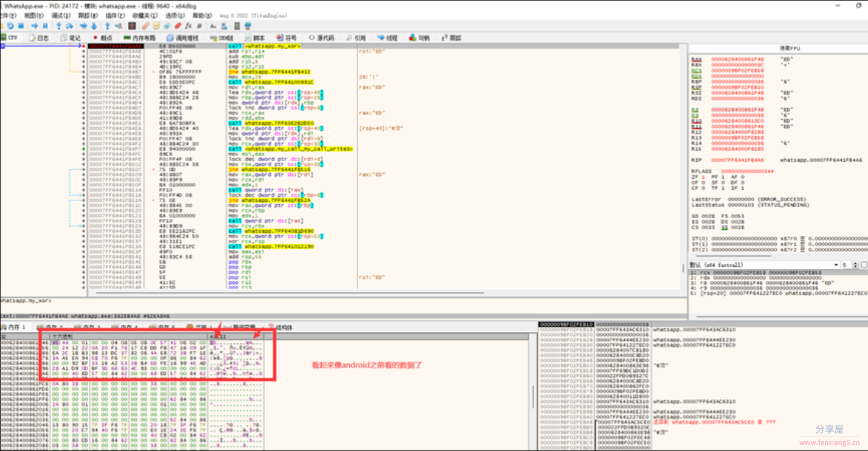Click the Pause execution toolbar icon

coord(45,26)
